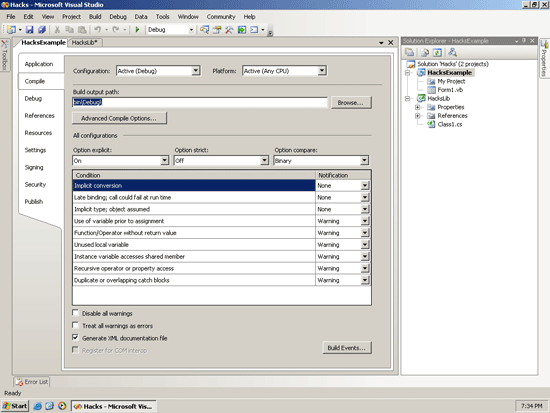Open the Platform dropdown
Image resolution: width=550 pixels, height=413 pixels.
(322, 71)
